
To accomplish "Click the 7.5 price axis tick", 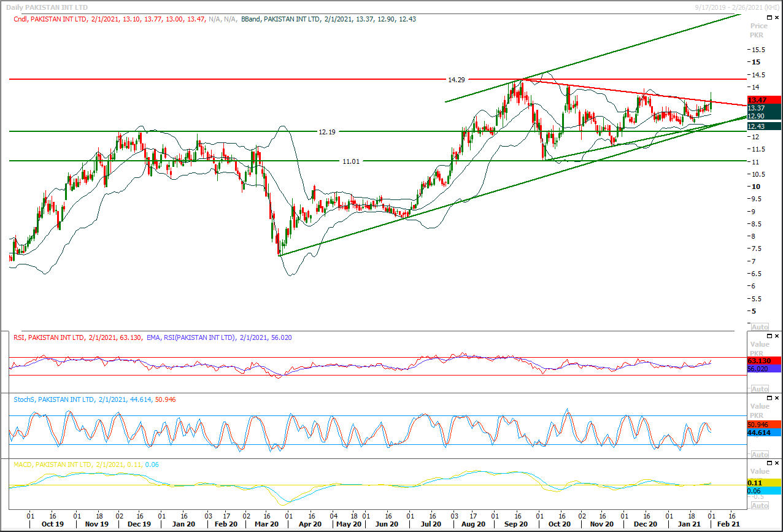I will pyautogui.click(x=756, y=249).
